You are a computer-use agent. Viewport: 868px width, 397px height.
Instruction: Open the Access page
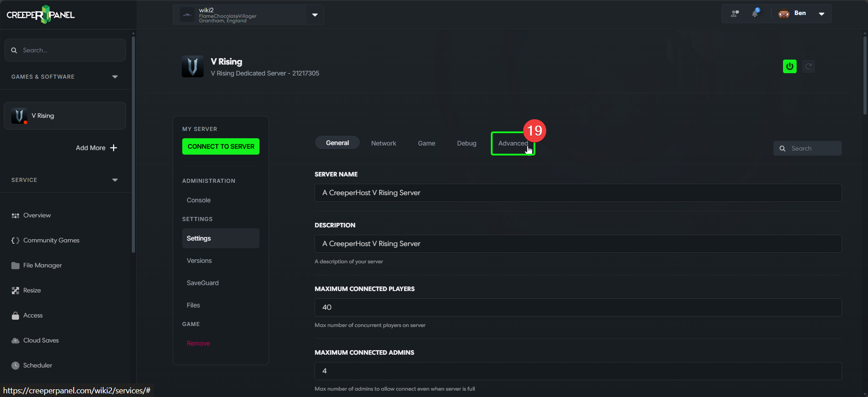[33, 315]
